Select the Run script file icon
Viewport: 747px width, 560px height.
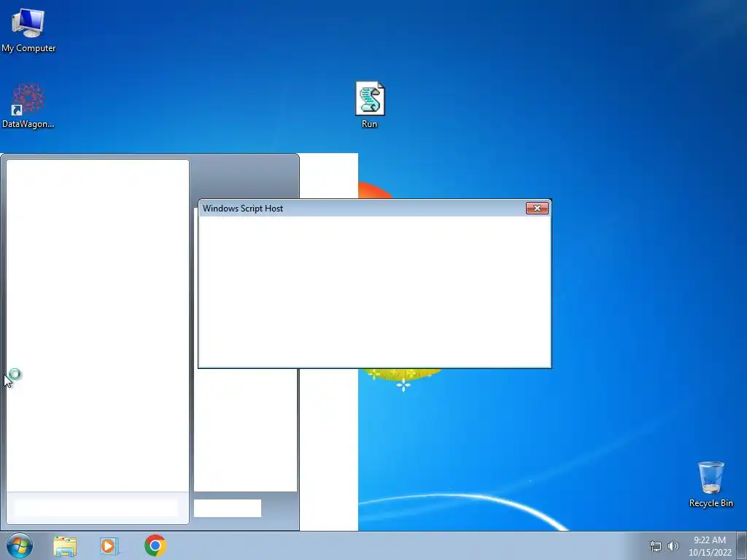(370, 105)
